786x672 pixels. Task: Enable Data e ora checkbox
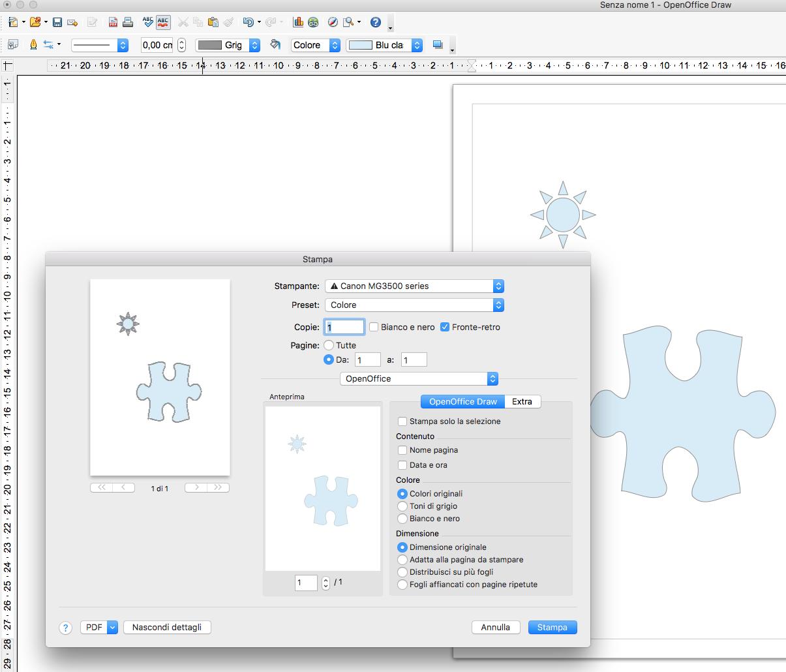tap(402, 465)
